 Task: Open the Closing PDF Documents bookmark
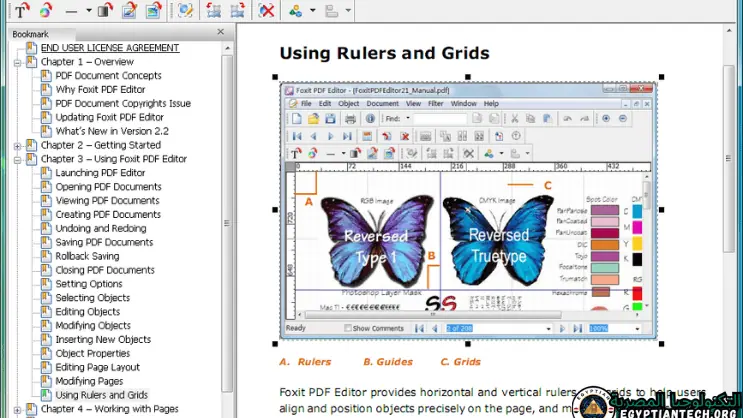[105, 270]
